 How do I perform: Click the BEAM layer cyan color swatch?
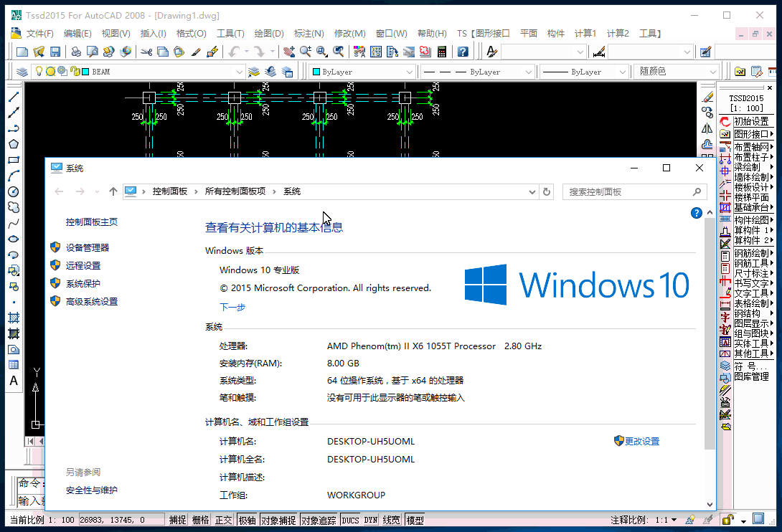85,72
